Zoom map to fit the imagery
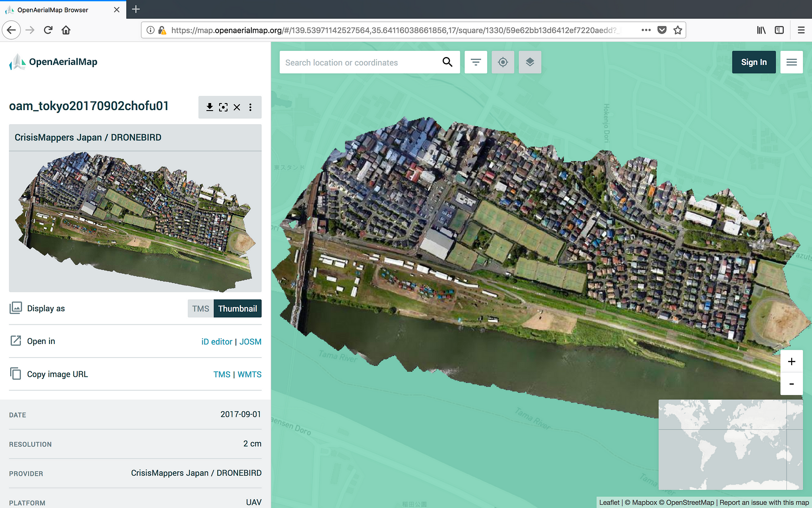The height and width of the screenshot is (508, 812). point(223,107)
